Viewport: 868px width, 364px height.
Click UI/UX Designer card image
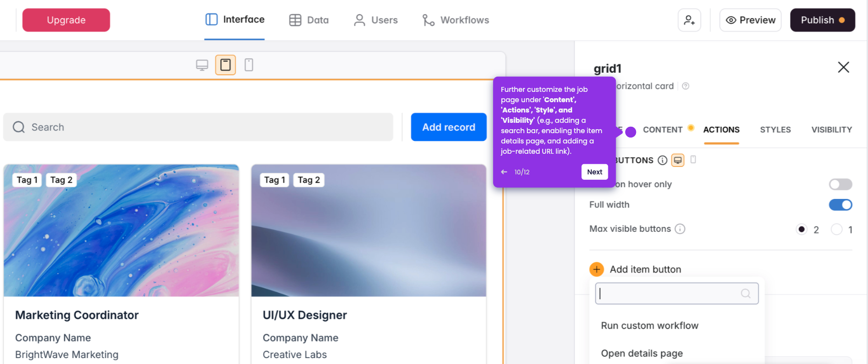[x=369, y=231]
